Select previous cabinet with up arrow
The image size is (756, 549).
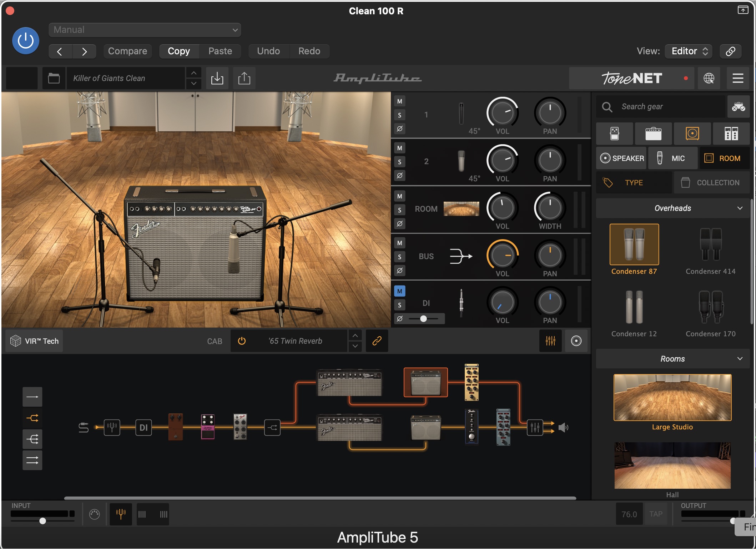click(x=355, y=336)
